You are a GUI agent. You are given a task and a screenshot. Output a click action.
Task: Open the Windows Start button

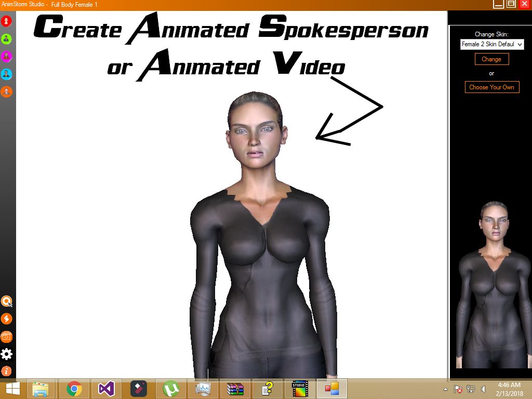pos(13,389)
